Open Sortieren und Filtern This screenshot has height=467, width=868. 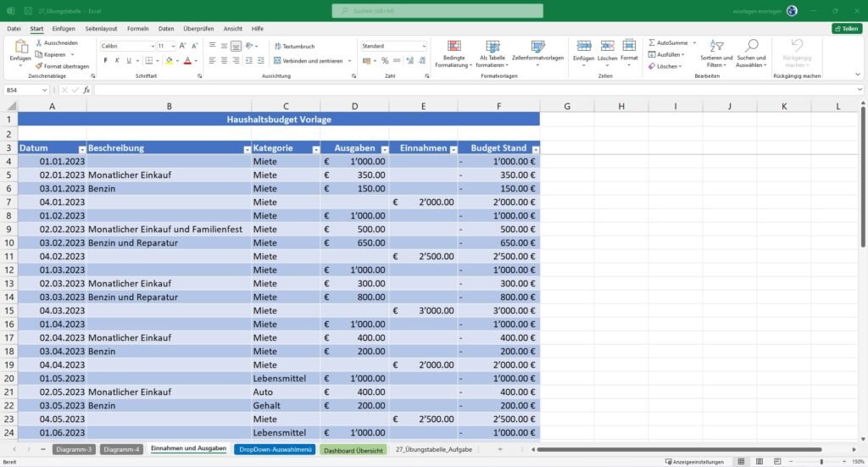(x=716, y=53)
